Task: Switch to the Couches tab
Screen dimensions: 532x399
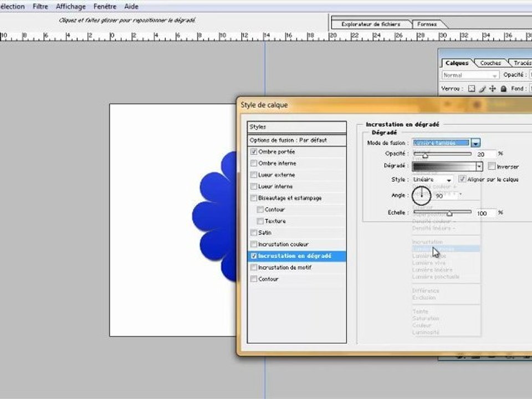Action: point(490,63)
